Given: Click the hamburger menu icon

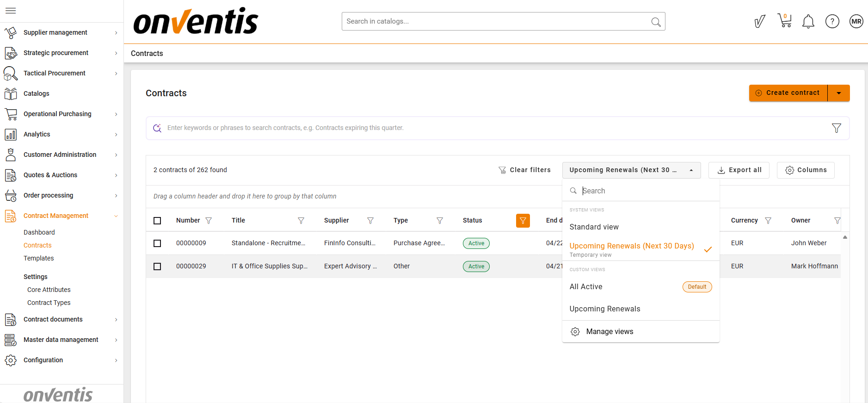Looking at the screenshot, I should coord(11,11).
